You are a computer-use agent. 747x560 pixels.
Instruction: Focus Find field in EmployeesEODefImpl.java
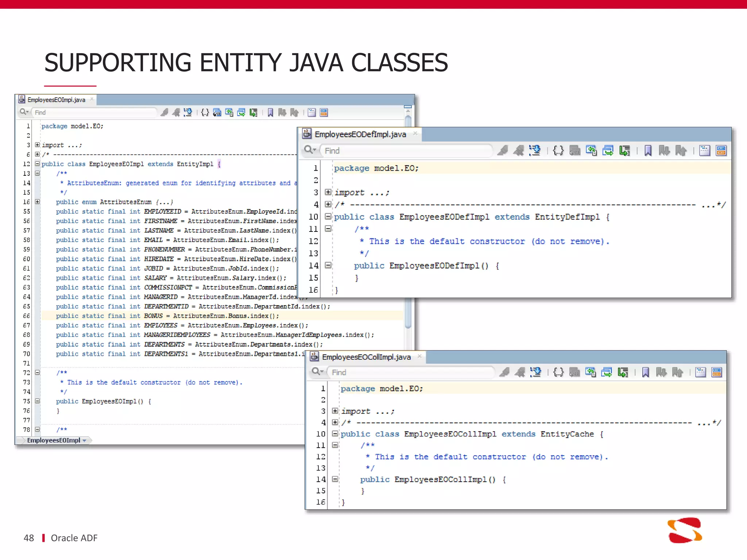[406, 151]
